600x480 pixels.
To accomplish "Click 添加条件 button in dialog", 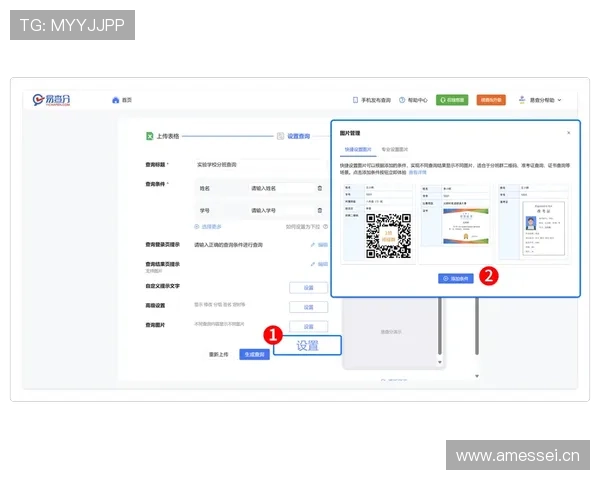I will click(456, 279).
